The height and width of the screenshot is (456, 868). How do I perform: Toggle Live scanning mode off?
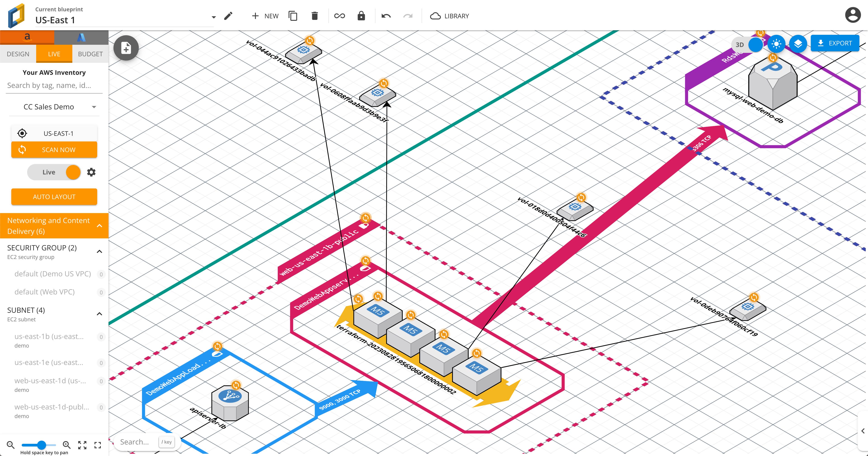pyautogui.click(x=72, y=172)
